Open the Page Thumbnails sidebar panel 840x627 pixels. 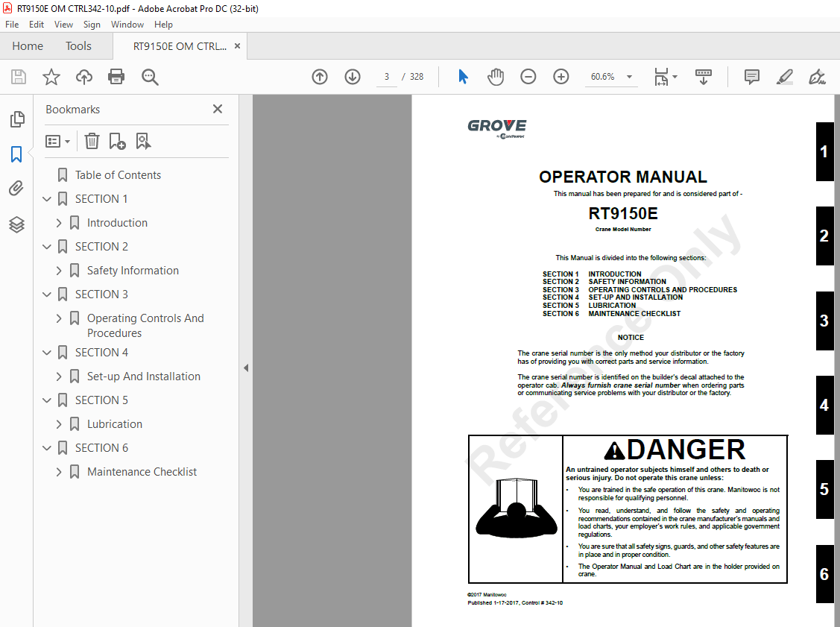(x=17, y=119)
